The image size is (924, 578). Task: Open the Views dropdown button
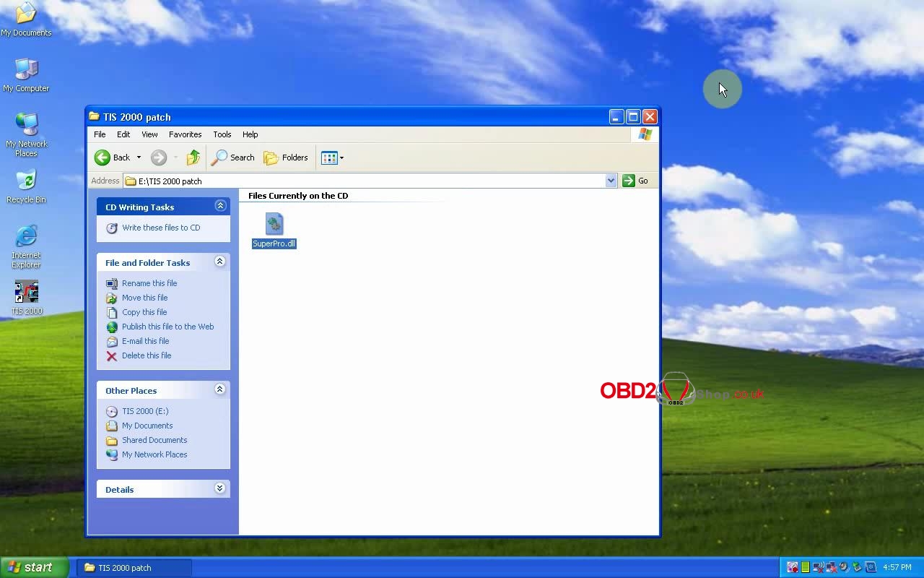pos(332,158)
